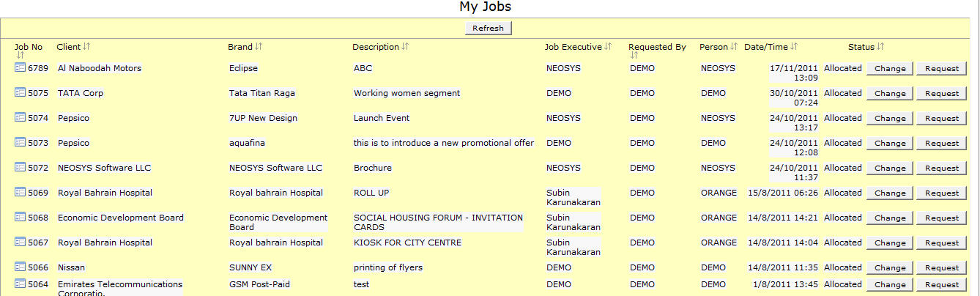Click Change for job 5072 Brochure
The image size is (980, 296).
click(890, 168)
